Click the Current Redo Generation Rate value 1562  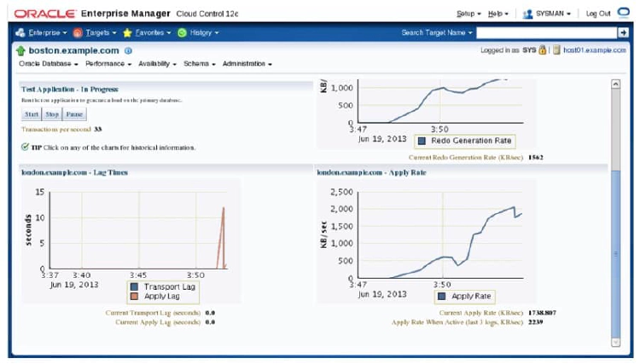[536, 158]
